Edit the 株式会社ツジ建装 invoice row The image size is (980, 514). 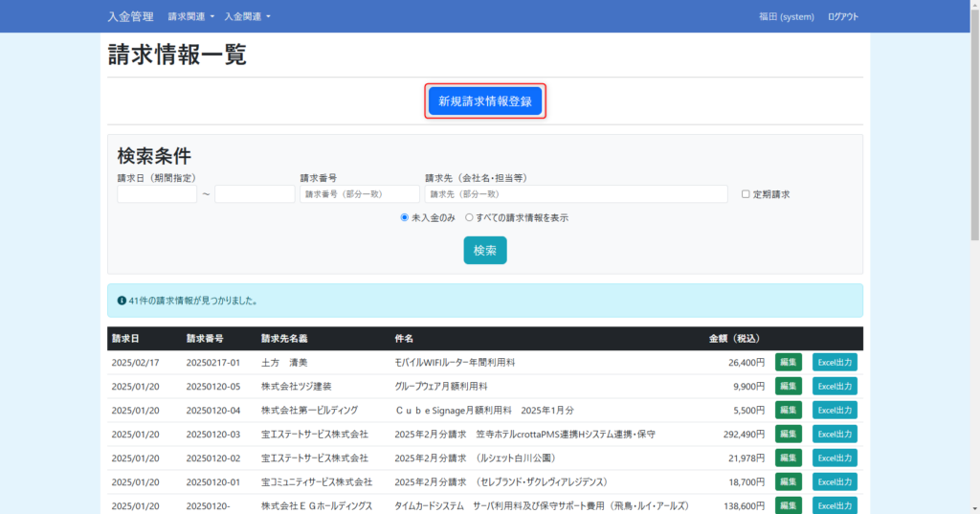(788, 387)
